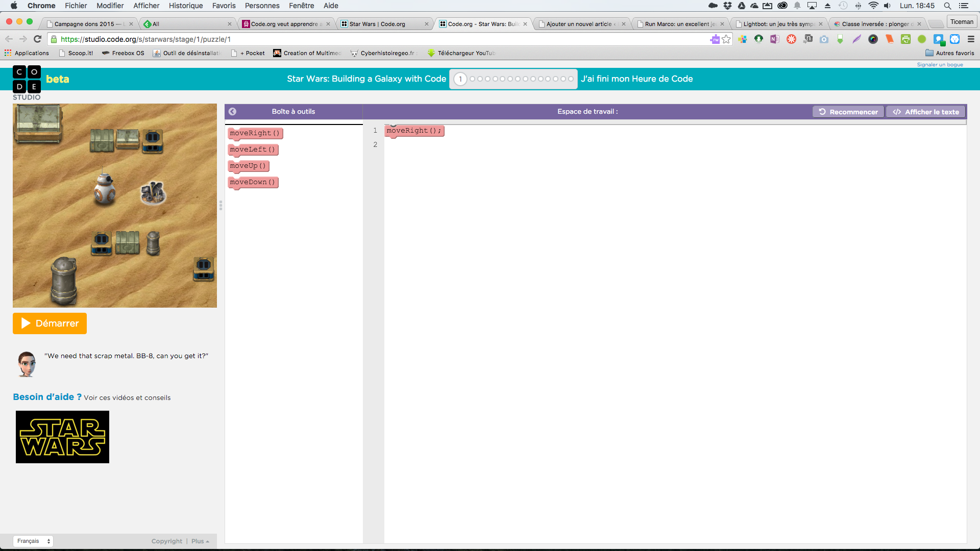Open the Freebox OS bookmark
Image resolution: width=980 pixels, height=551 pixels.
coord(123,53)
